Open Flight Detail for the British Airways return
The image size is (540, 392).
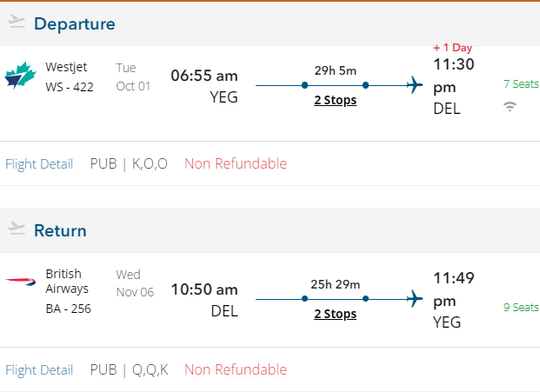[39, 370]
